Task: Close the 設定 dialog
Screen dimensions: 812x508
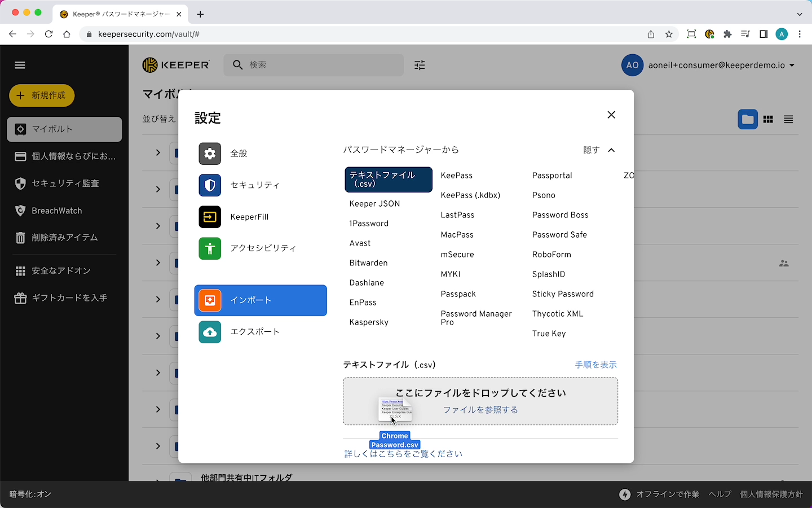Action: point(611,115)
